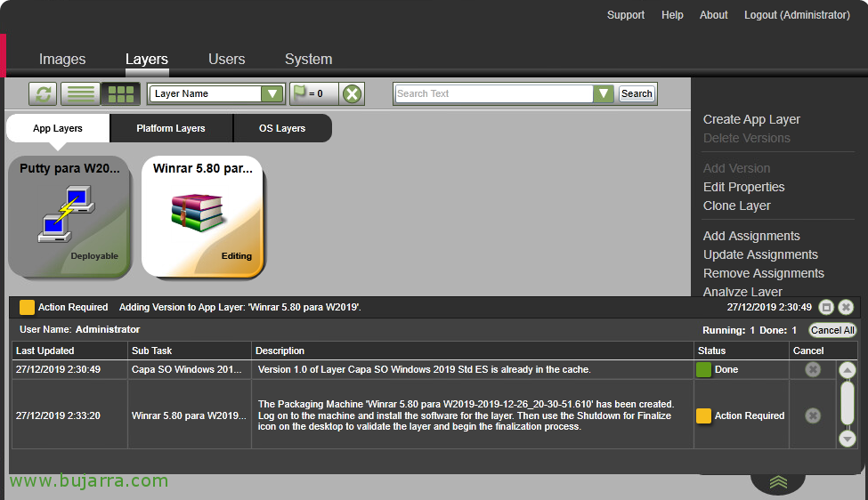The height and width of the screenshot is (500, 868).
Task: Open the OS Layers tab
Action: (x=282, y=128)
